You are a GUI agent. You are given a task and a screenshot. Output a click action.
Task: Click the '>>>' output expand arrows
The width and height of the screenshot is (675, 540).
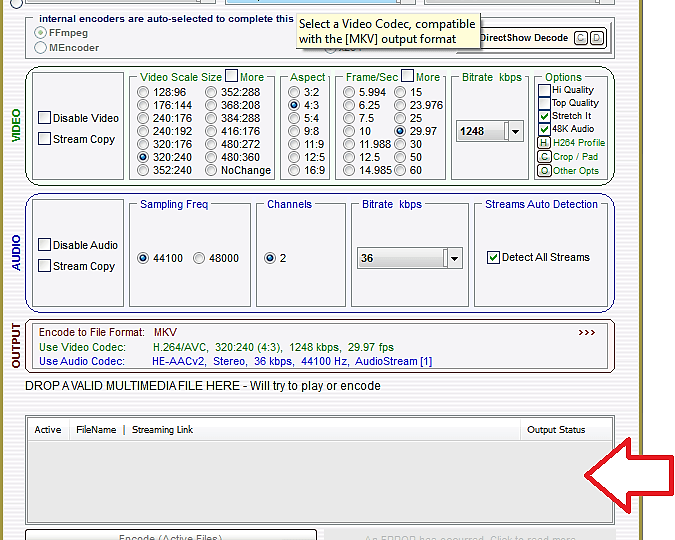coord(586,332)
